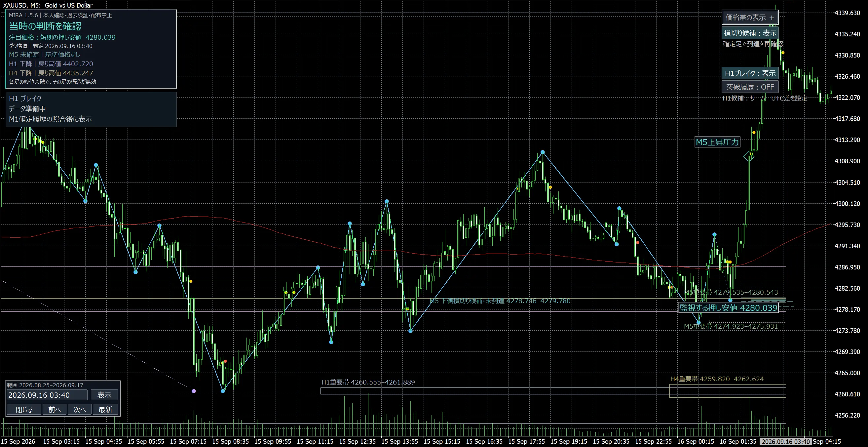The image size is (868, 447).
Task: Click the 表示 button beside the date field
Action: point(104,395)
